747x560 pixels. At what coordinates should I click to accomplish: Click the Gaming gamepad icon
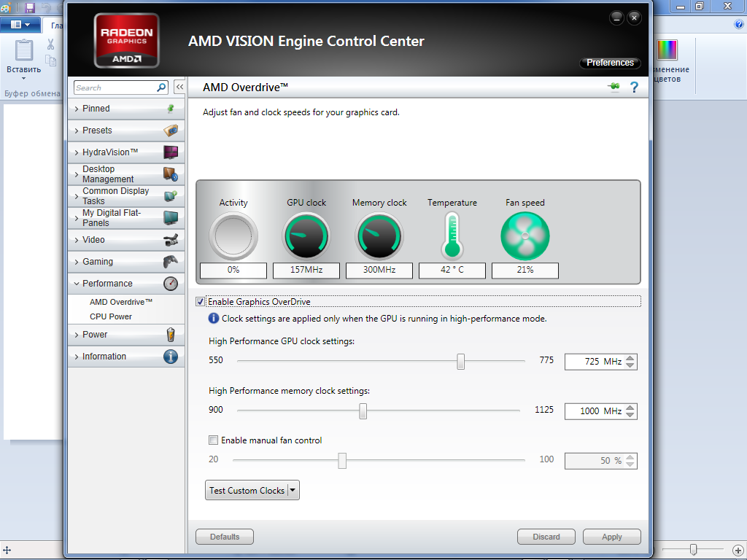170,262
